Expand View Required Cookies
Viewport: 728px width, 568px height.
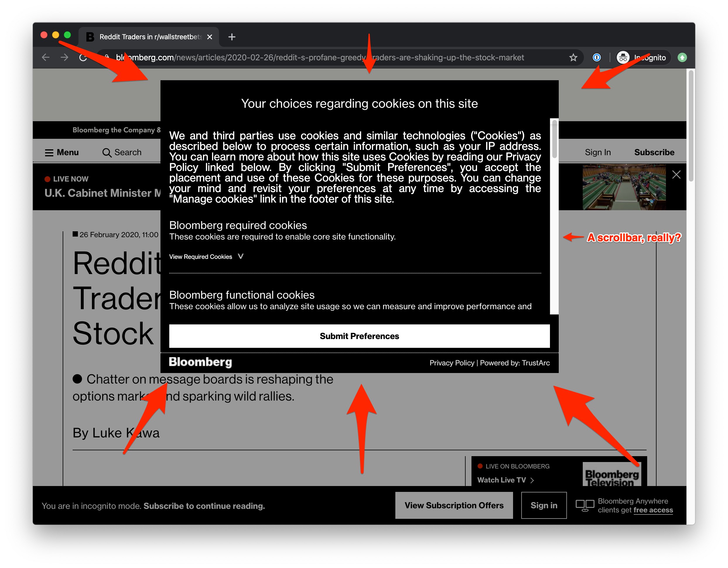pos(206,256)
